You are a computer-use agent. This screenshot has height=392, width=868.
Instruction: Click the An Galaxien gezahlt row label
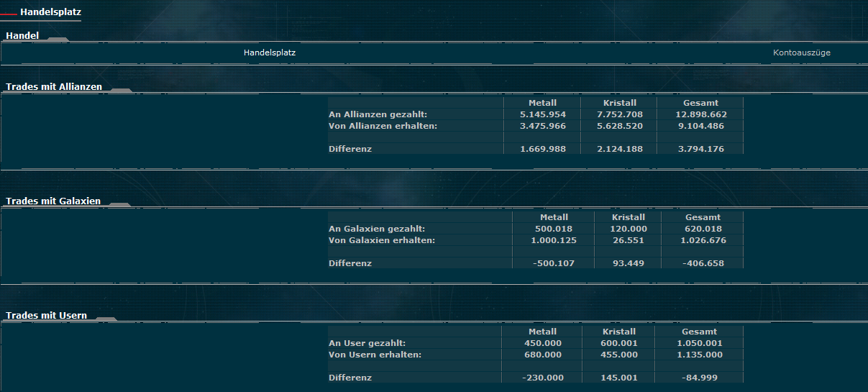click(x=377, y=229)
